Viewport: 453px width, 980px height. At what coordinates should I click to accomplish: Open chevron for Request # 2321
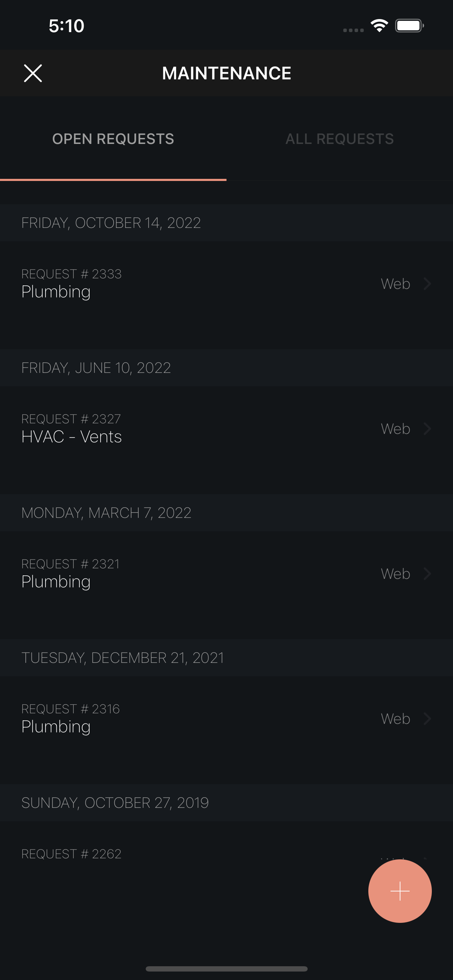[x=427, y=574]
